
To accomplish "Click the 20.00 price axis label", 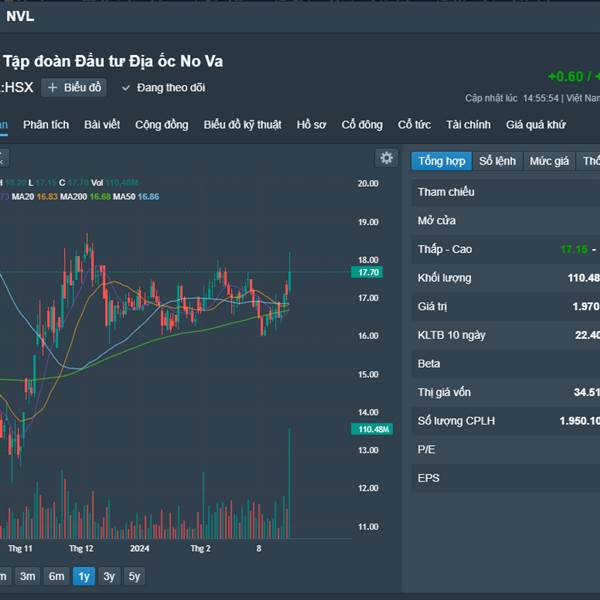I will [368, 184].
